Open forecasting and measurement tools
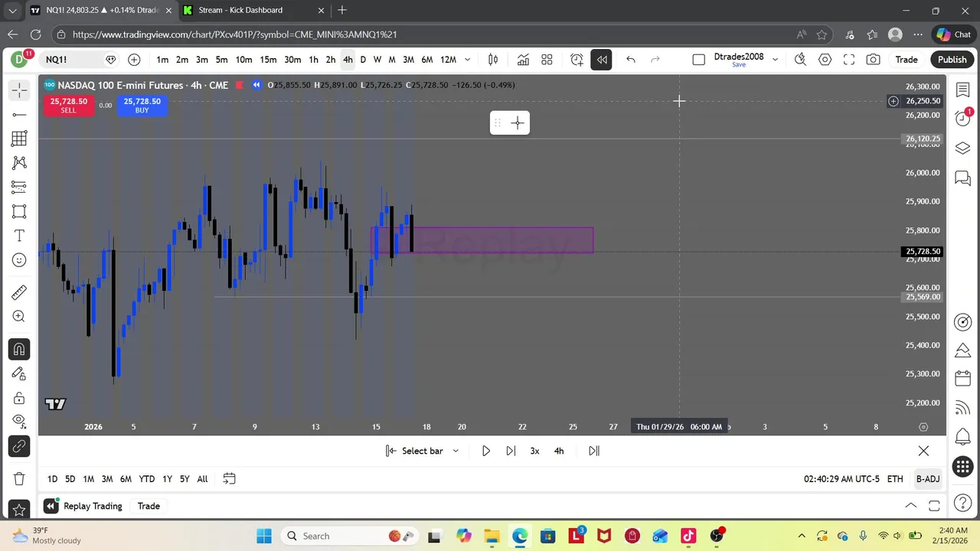980x551 pixels. click(x=19, y=187)
